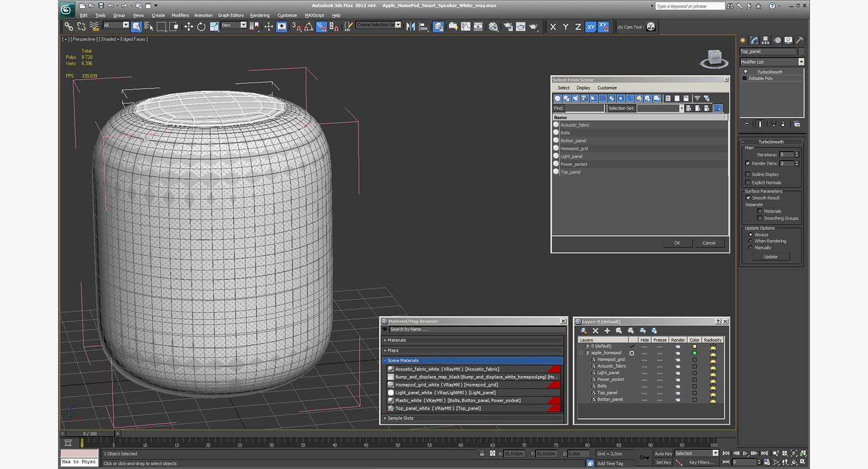Toggle TurboSmooth modifier lightbulb in stack
This screenshot has height=469, width=868.
(745, 72)
